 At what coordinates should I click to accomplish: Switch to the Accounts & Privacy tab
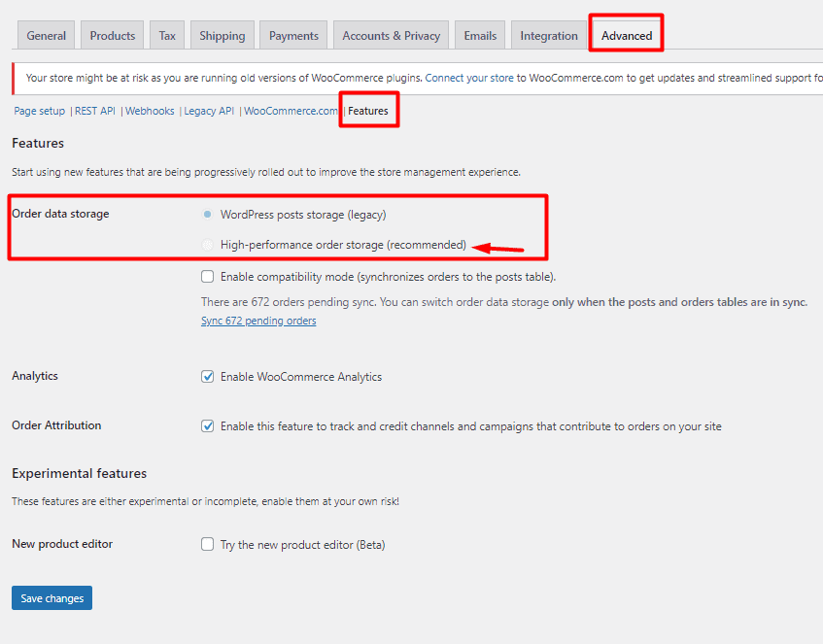click(390, 34)
